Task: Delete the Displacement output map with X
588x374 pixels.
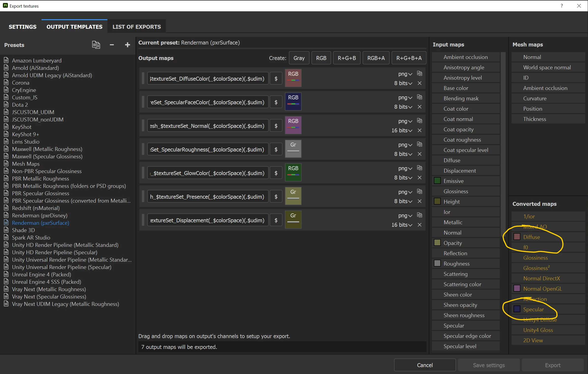Action: tap(420, 225)
